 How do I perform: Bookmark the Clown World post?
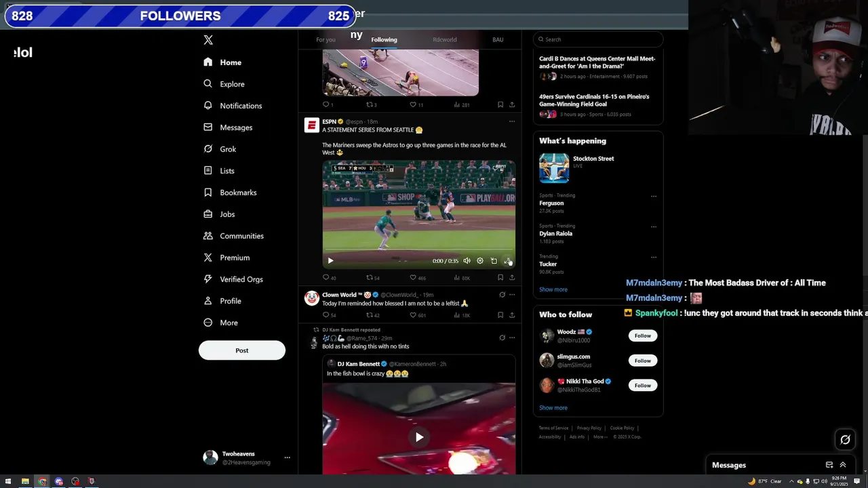click(x=500, y=314)
